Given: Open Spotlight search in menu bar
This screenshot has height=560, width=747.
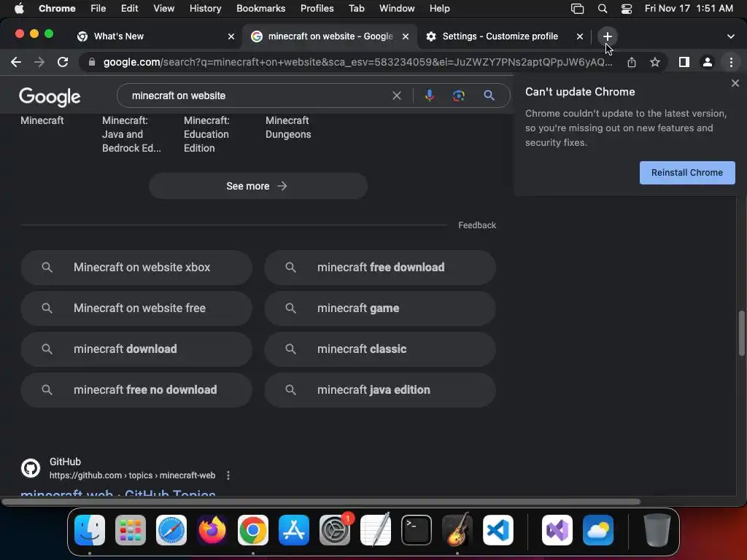Looking at the screenshot, I should [x=602, y=9].
